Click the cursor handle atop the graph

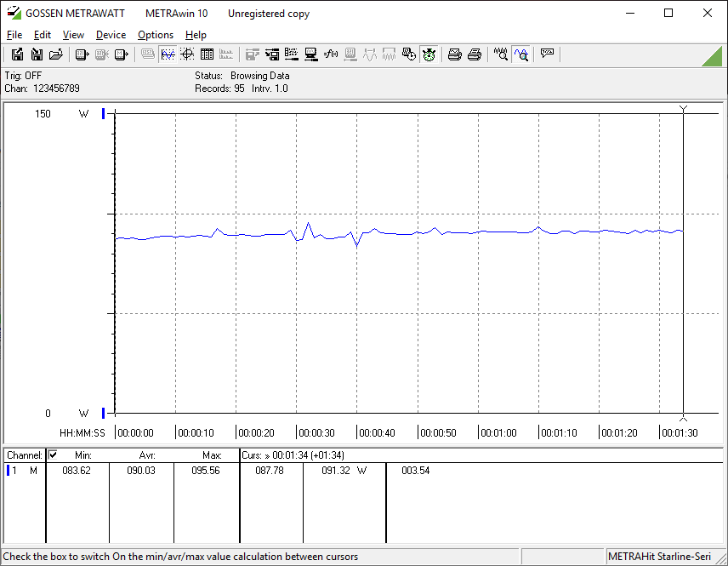click(x=683, y=109)
